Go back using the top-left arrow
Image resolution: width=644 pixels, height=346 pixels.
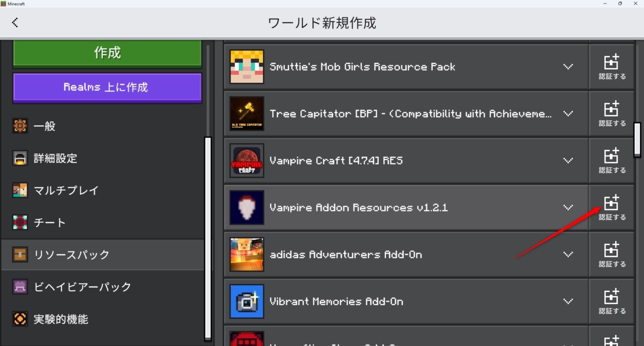pos(15,23)
